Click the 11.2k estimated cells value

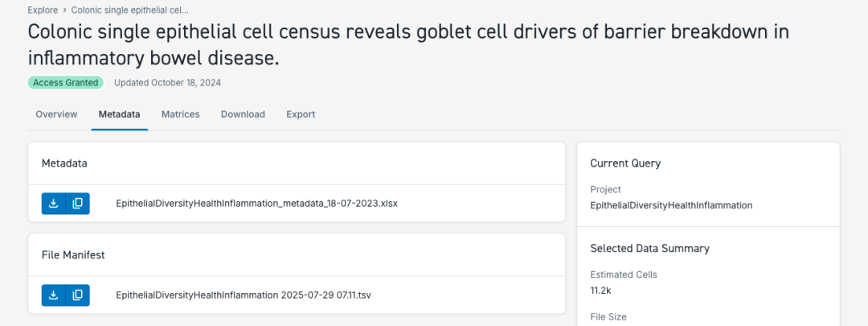coord(600,290)
